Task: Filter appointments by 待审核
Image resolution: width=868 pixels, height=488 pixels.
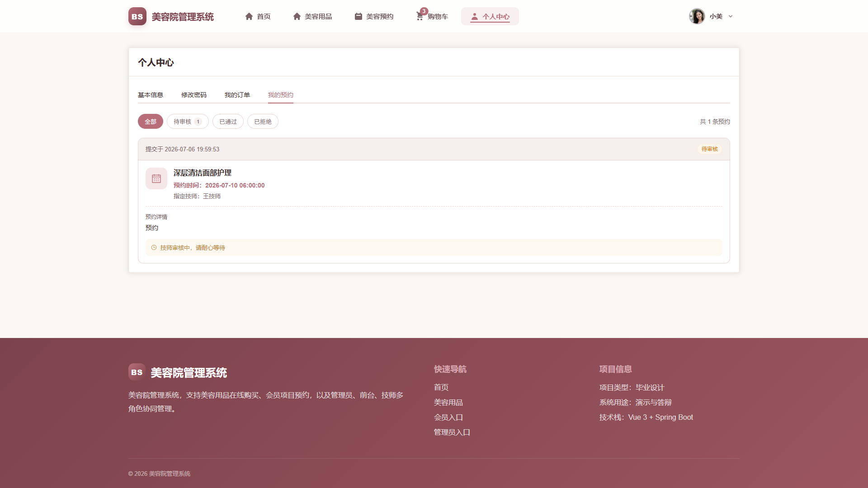Action: pyautogui.click(x=188, y=122)
